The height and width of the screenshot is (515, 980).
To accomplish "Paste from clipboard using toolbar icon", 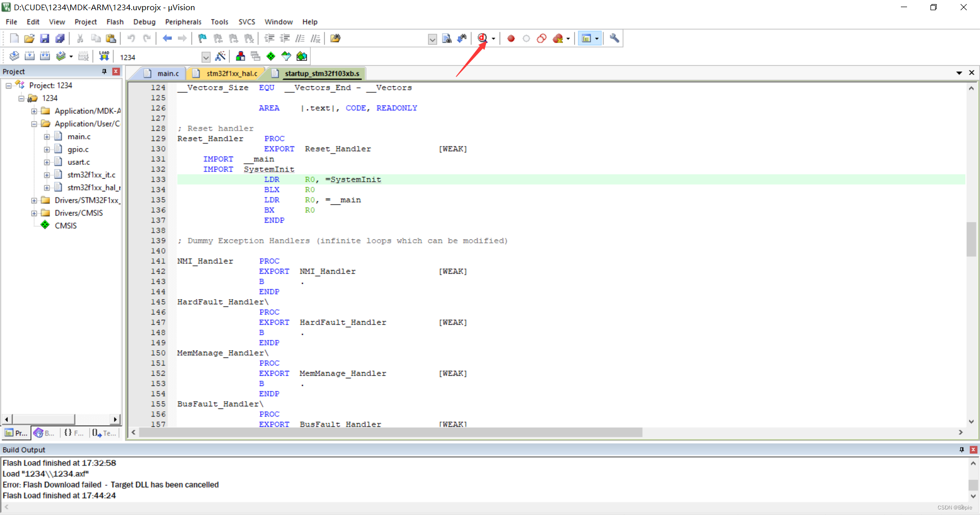I will pyautogui.click(x=111, y=38).
